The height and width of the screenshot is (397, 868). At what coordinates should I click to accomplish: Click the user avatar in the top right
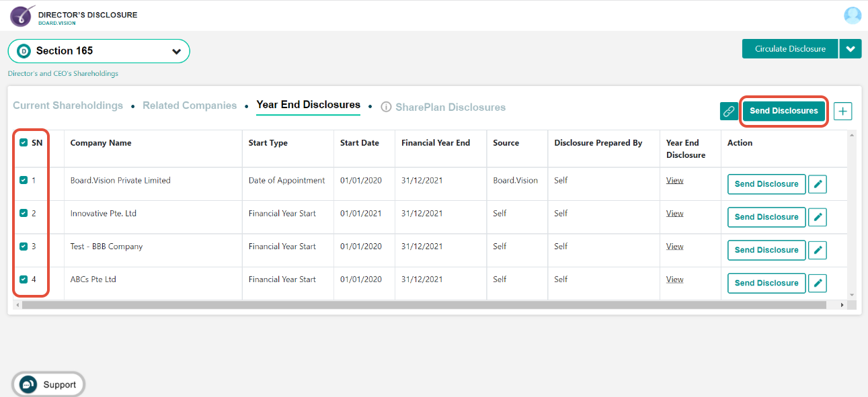[x=852, y=15]
